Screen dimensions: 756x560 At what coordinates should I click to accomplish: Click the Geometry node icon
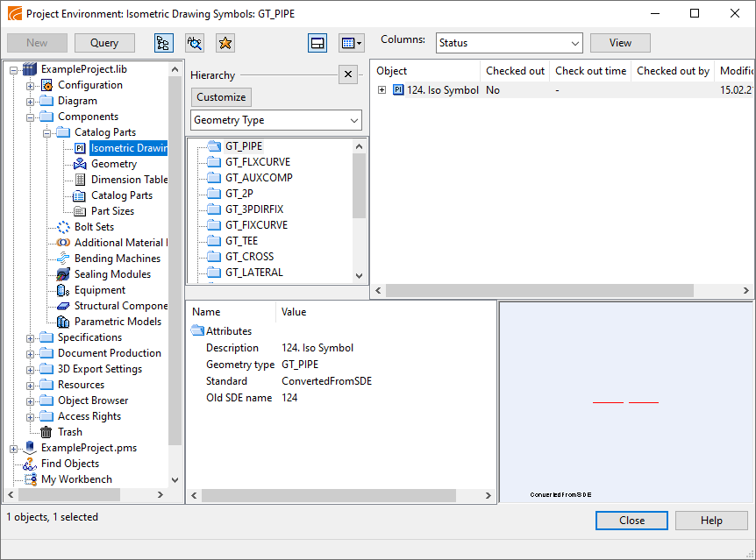pos(81,164)
